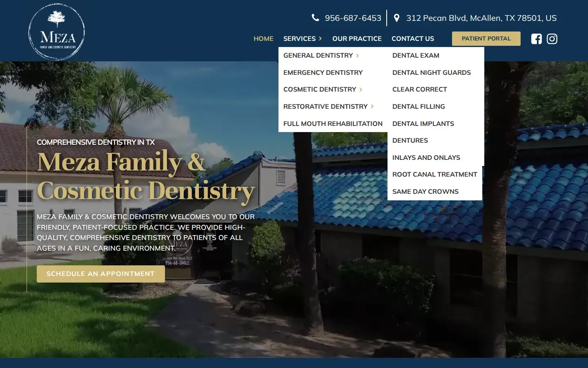This screenshot has height=368, width=588.
Task: Open the Dental Filling submenu item
Action: [x=419, y=106]
